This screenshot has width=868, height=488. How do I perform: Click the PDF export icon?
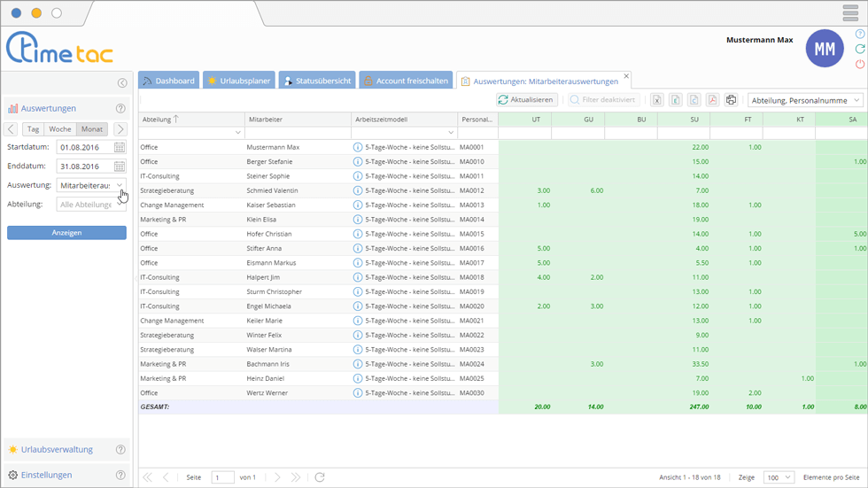click(x=711, y=100)
